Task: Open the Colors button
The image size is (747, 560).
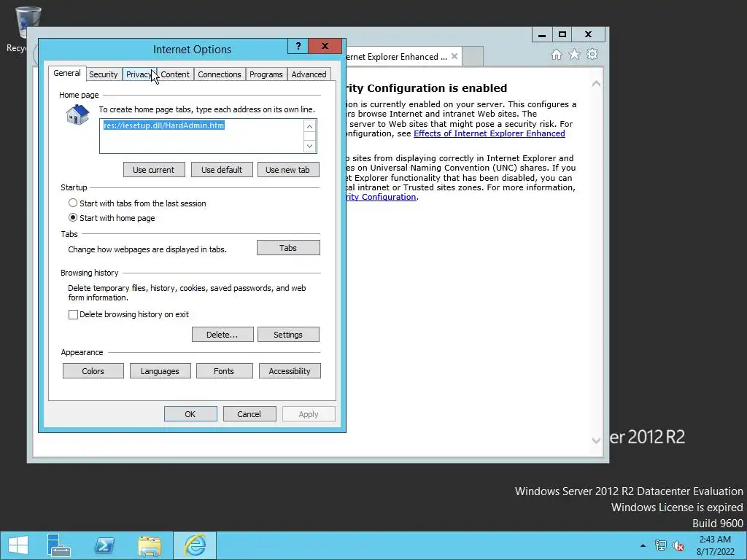Action: [x=93, y=371]
